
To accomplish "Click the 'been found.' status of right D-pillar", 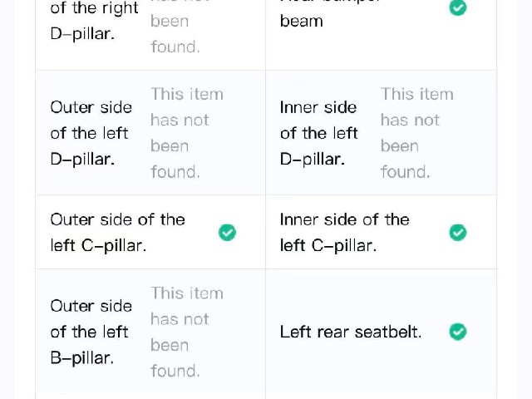I will [x=175, y=34].
